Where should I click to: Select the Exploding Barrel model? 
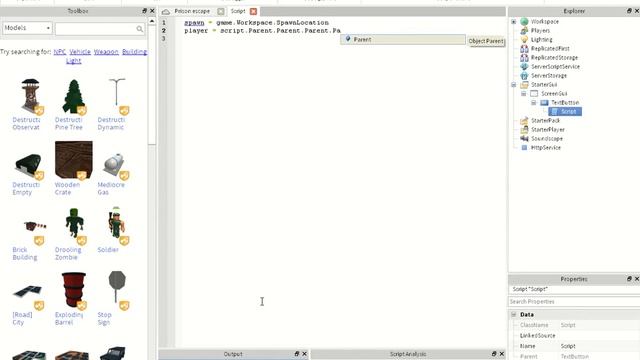pos(74,291)
